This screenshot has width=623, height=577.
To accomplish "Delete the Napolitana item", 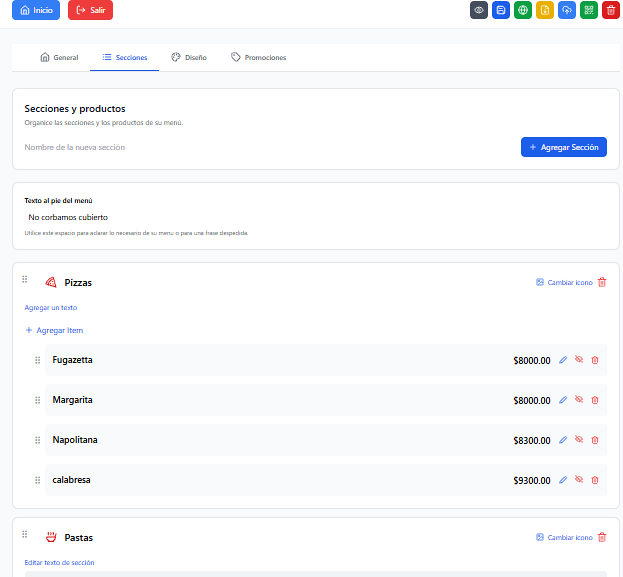I will (x=595, y=440).
